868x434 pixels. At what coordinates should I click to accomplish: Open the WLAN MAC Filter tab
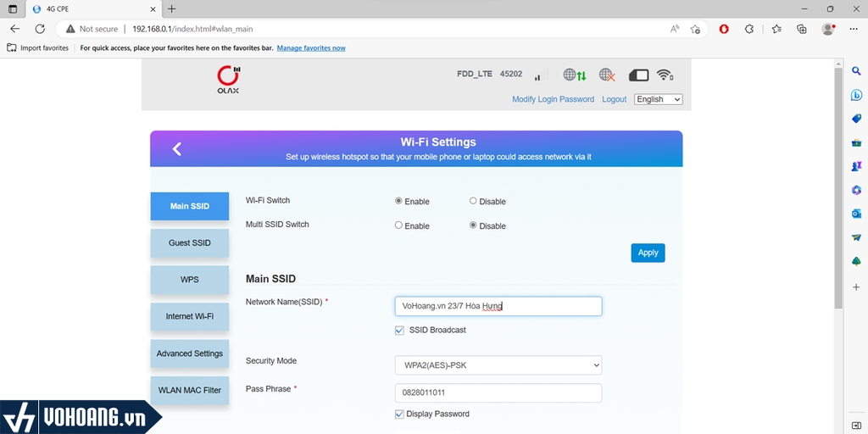(x=189, y=390)
